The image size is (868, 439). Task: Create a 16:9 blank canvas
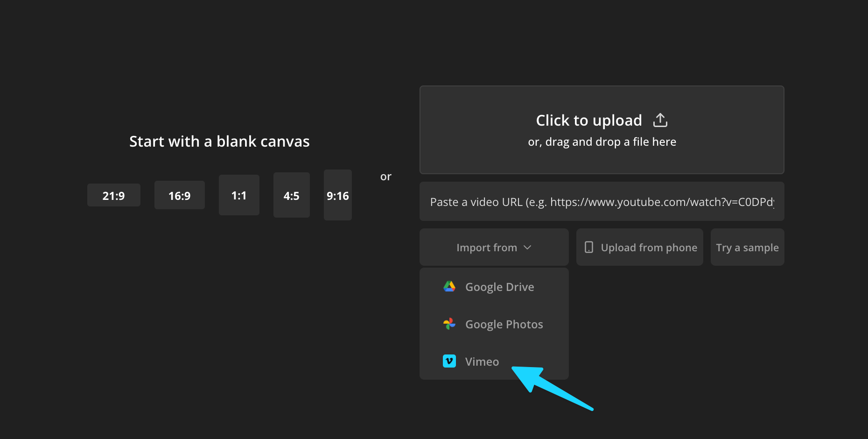pyautogui.click(x=179, y=195)
